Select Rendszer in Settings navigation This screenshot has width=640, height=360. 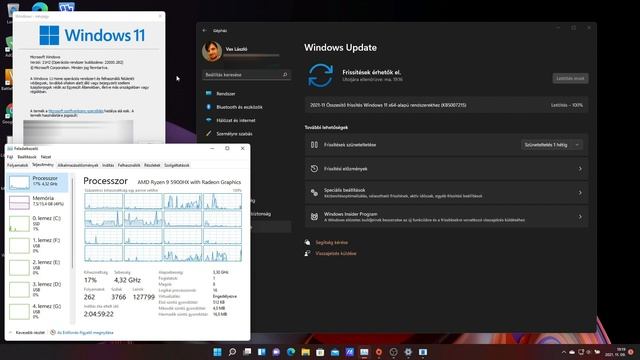point(247,93)
